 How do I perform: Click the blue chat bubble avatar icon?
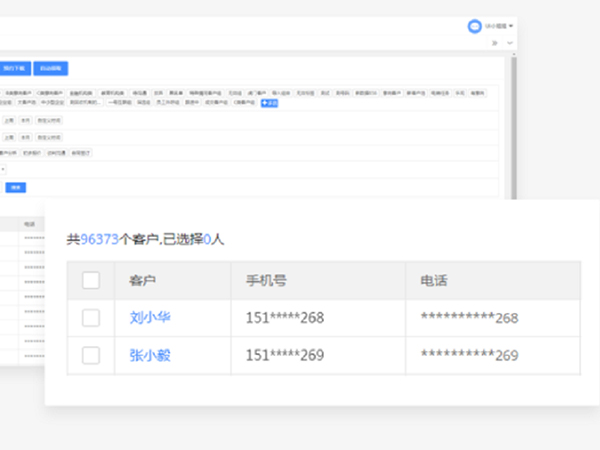click(x=474, y=26)
